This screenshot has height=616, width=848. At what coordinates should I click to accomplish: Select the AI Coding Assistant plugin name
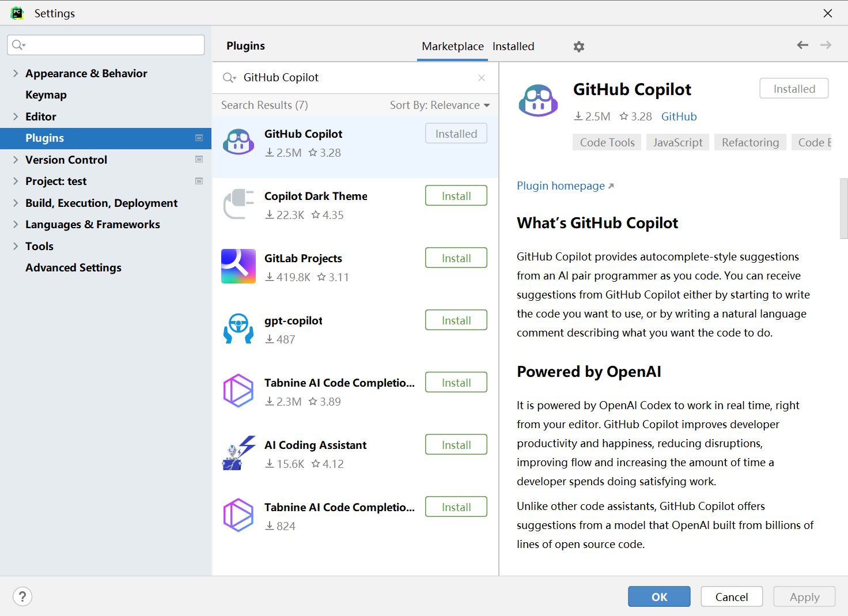315,445
